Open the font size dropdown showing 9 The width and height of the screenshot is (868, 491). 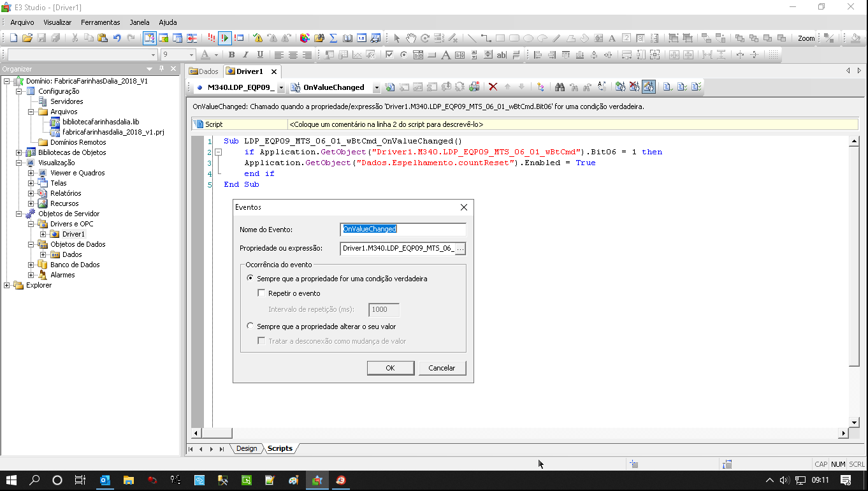click(x=192, y=55)
